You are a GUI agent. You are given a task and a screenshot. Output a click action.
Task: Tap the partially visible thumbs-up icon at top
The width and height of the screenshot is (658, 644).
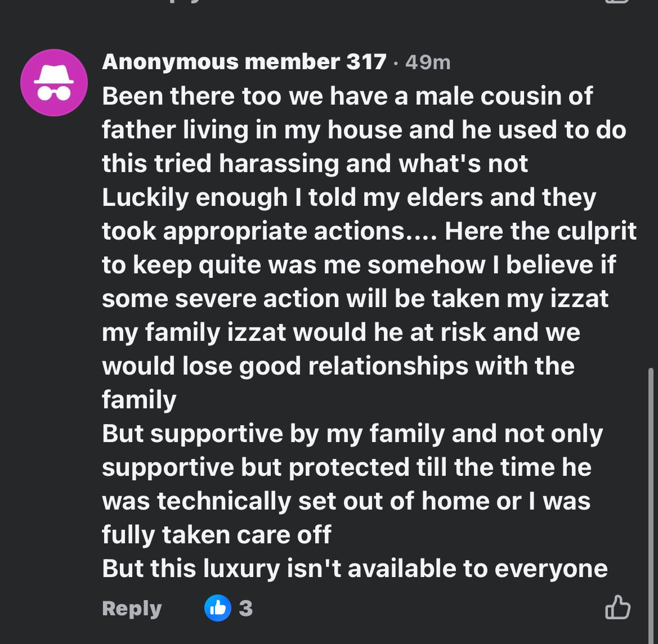[x=617, y=2]
